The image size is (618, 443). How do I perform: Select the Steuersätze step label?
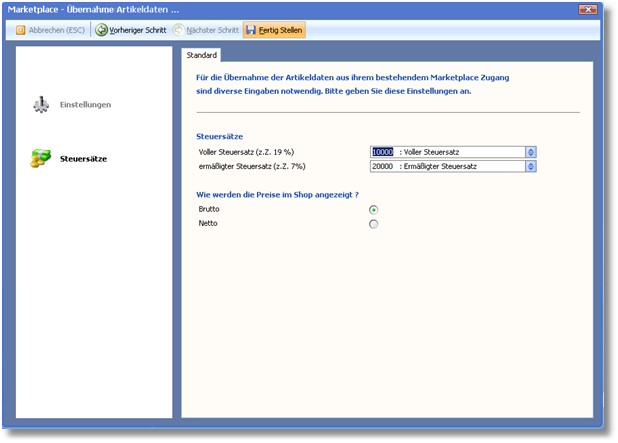click(84, 158)
